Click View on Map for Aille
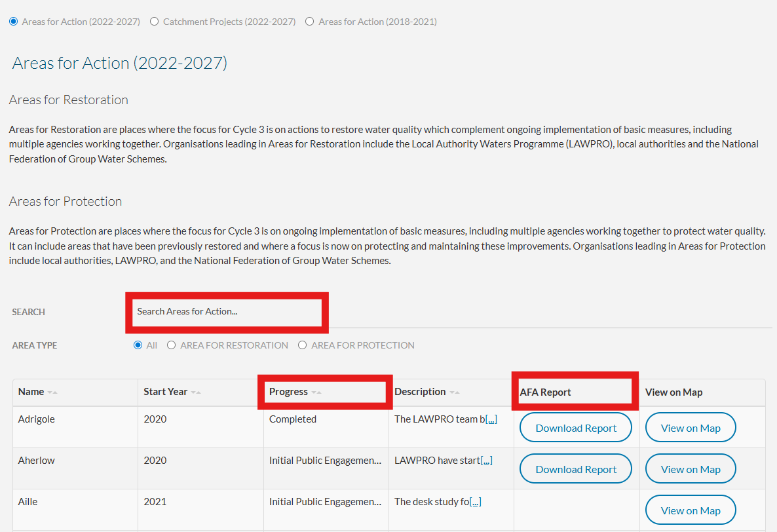 click(691, 510)
